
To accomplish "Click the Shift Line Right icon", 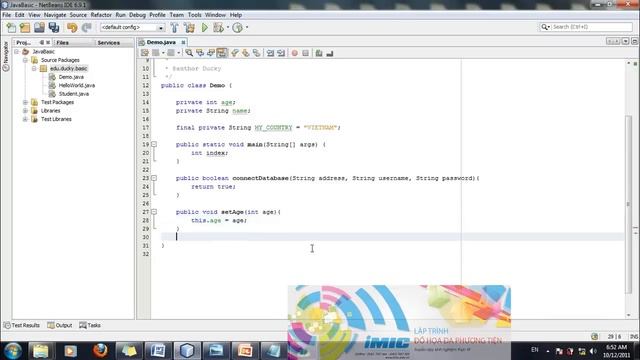I will pos(281,53).
